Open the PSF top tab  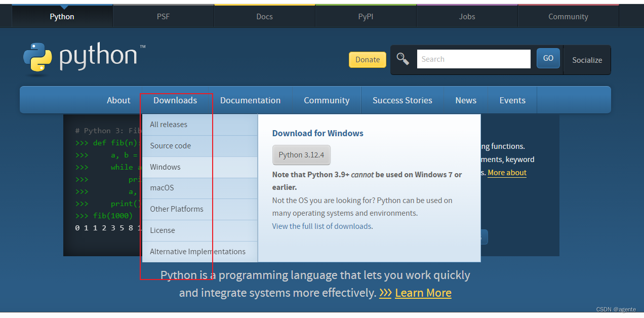pyautogui.click(x=163, y=16)
